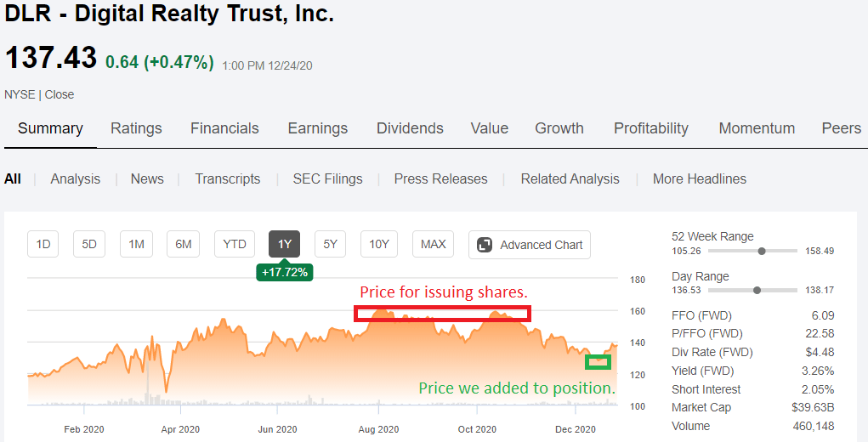Viewport: 868px width, 442px height.
Task: Select the 5Y chart range
Action: (331, 245)
